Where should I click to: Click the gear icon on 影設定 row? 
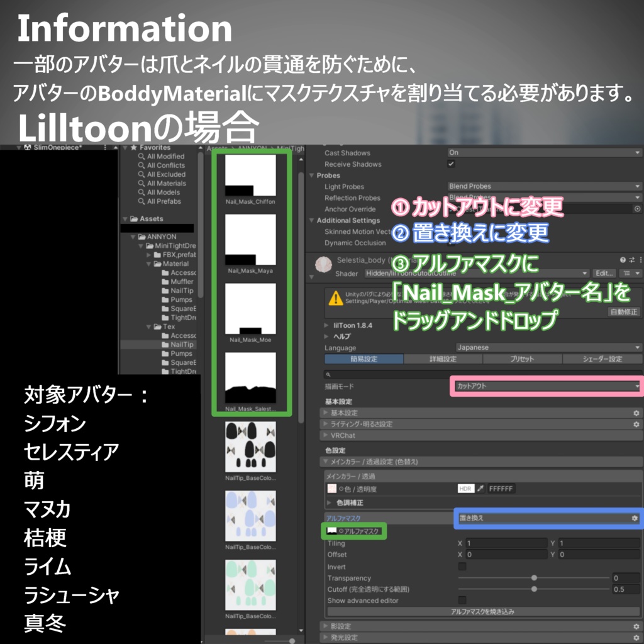coord(636,626)
